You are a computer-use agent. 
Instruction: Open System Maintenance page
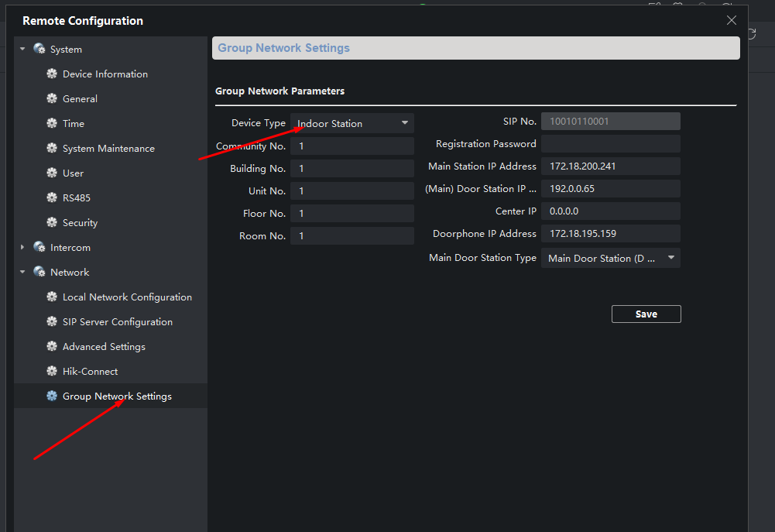pyautogui.click(x=108, y=149)
